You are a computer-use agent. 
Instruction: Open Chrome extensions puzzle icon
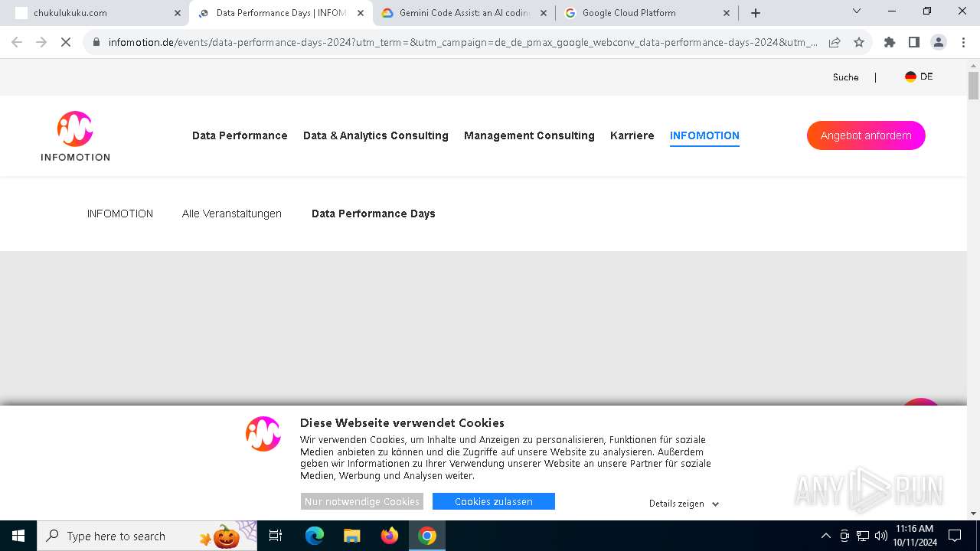(890, 42)
